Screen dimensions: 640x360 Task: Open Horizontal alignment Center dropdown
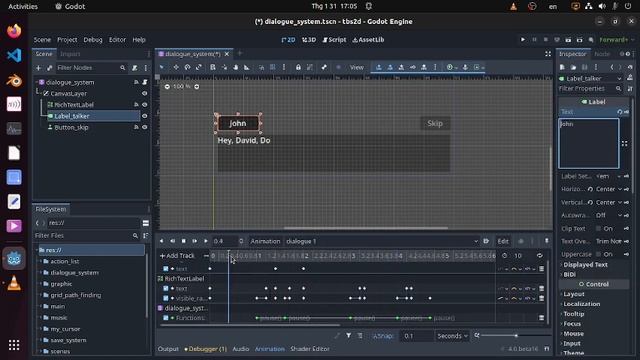click(609, 189)
